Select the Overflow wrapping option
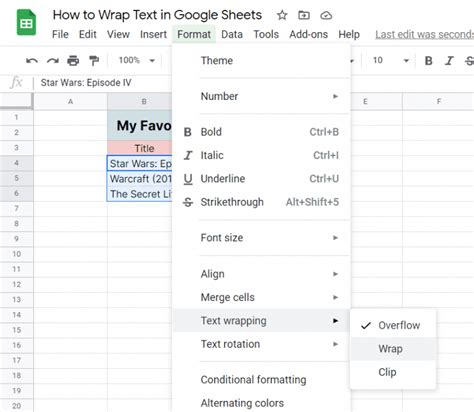Image resolution: width=474 pixels, height=412 pixels. tap(393, 325)
